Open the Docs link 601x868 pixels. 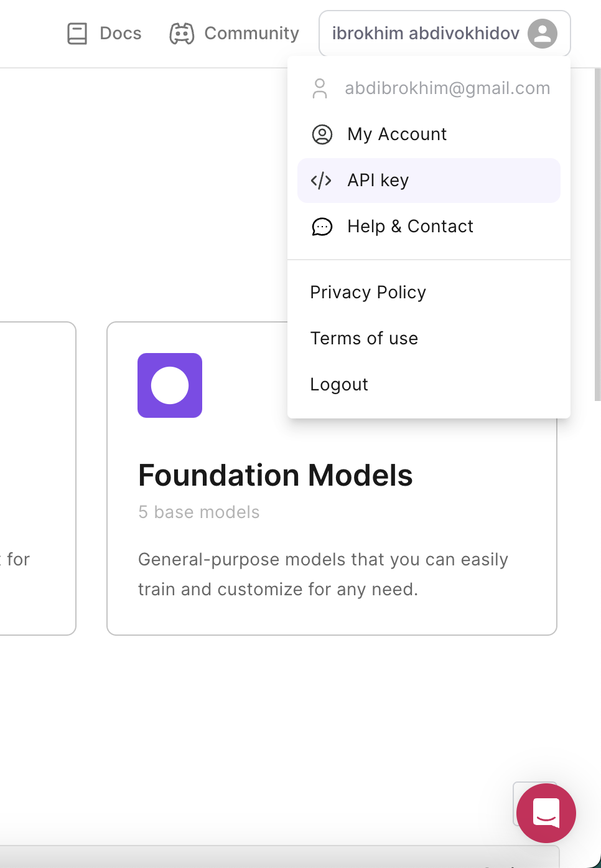coord(121,34)
